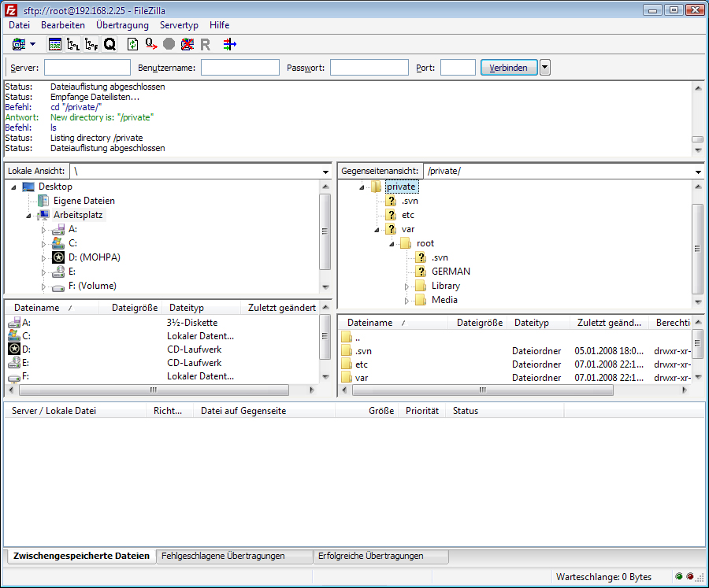This screenshot has height=588, width=709.
Task: Toggle remote directory tree view icon
Action: (91, 44)
